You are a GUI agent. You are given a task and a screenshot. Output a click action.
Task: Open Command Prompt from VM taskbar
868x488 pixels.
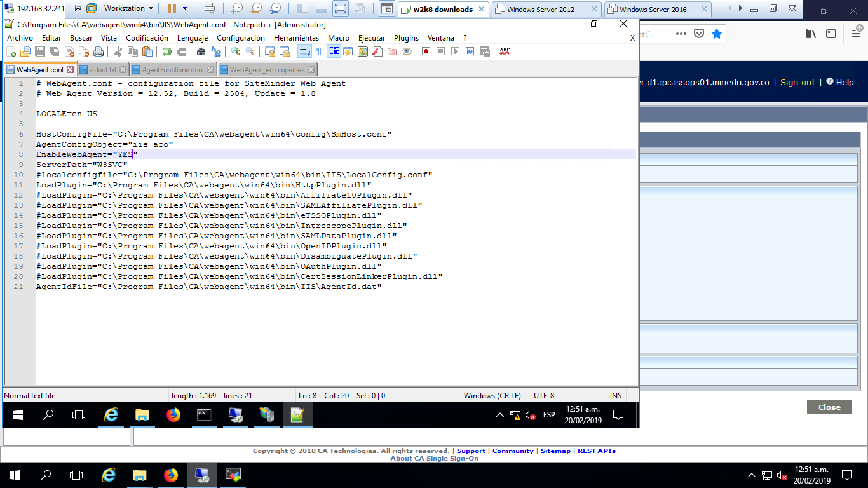point(204,416)
